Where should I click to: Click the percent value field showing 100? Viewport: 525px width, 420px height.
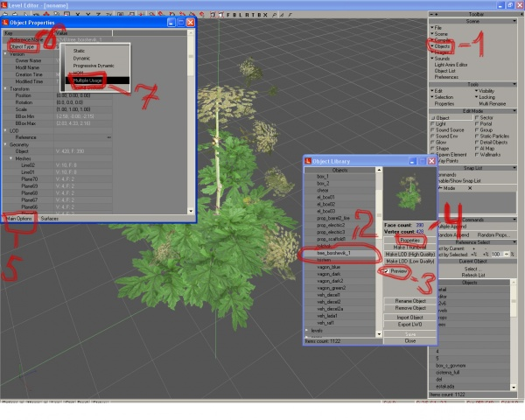497,255
